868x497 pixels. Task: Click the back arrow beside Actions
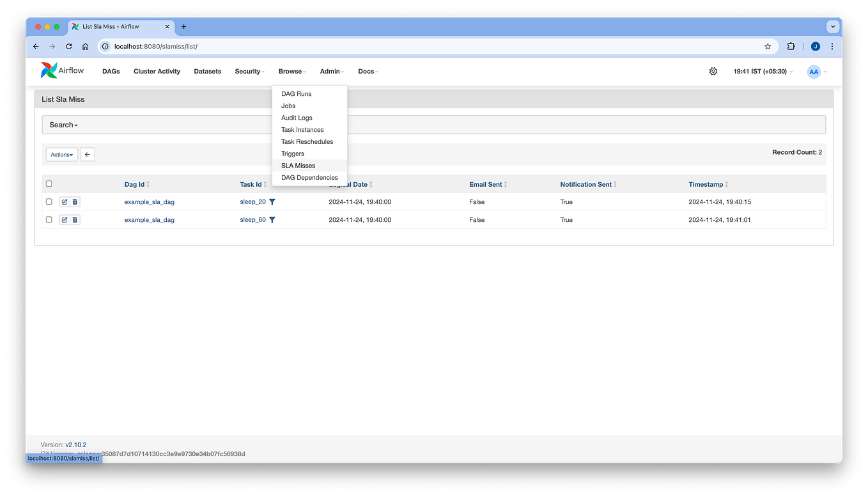pyautogui.click(x=87, y=154)
